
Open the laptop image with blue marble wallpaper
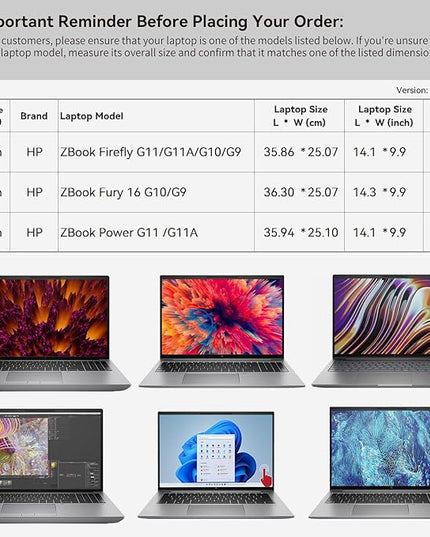pyautogui.click(x=370, y=462)
